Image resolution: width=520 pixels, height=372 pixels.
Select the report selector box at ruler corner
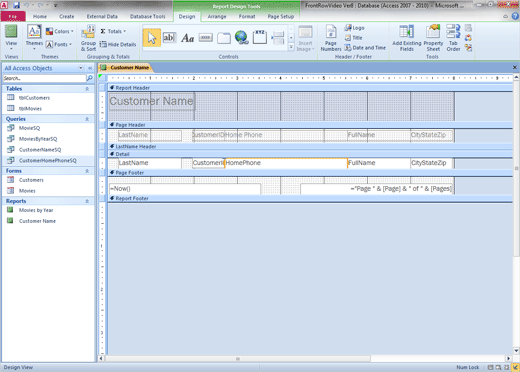[x=102, y=78]
